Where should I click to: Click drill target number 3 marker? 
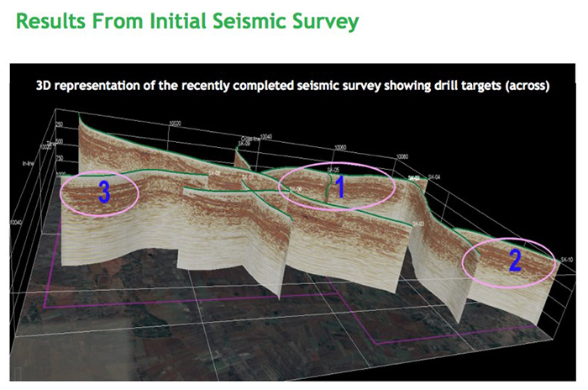pos(103,193)
